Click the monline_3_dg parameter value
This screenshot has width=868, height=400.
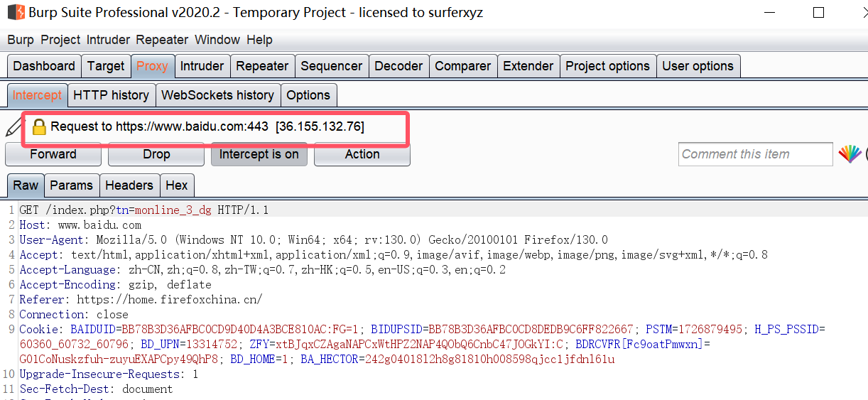click(x=173, y=210)
